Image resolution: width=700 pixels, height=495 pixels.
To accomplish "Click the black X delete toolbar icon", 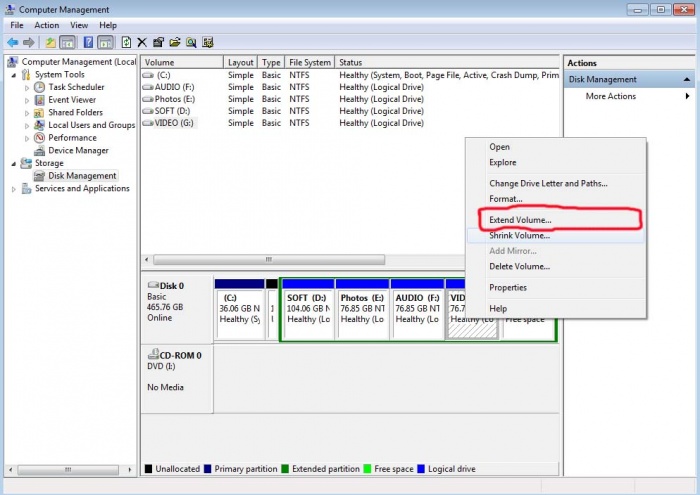I will pos(142,43).
